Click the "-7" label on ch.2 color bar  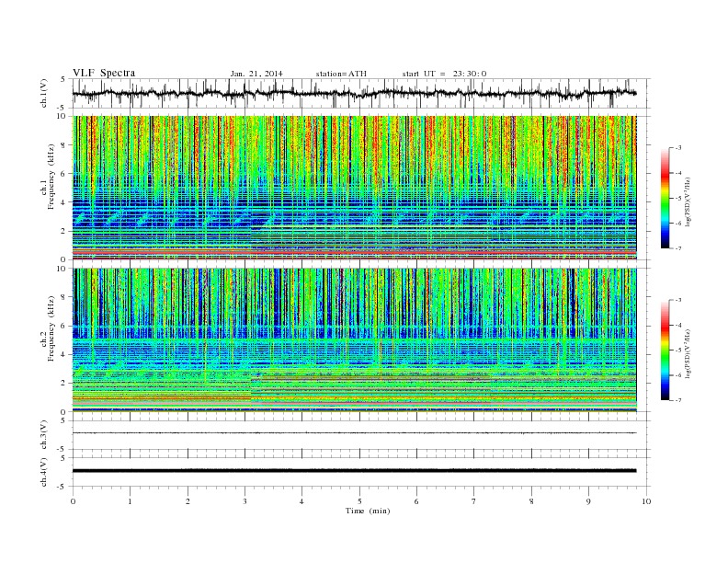pyautogui.click(x=677, y=400)
